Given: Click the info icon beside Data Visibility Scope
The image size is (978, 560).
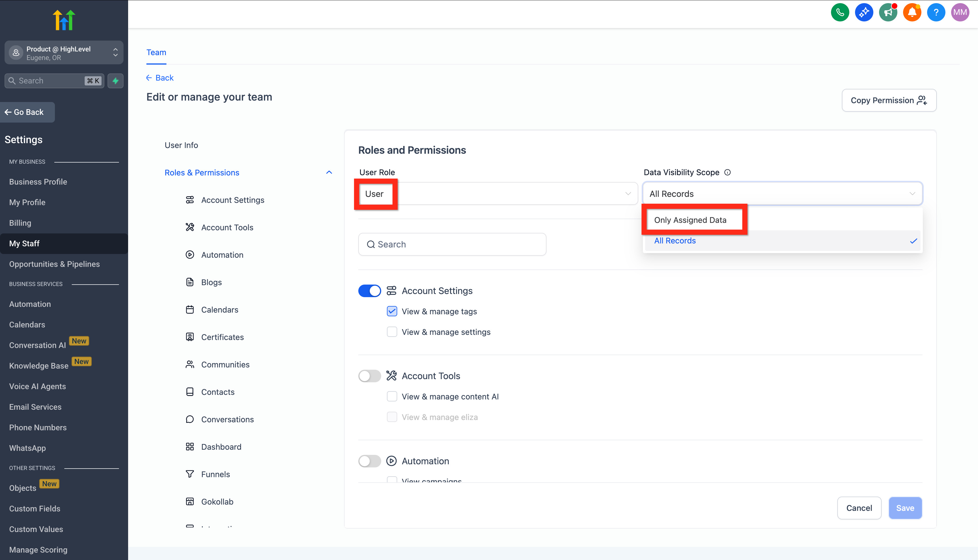Looking at the screenshot, I should tap(727, 172).
